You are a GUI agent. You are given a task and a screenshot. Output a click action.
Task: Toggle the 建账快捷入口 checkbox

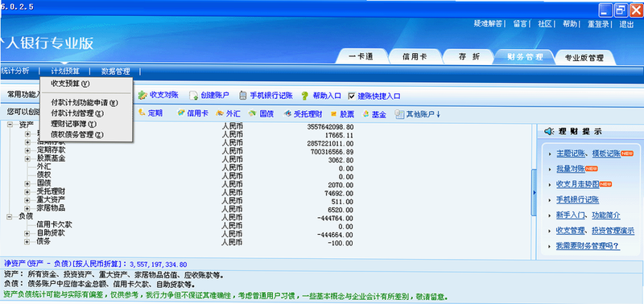[x=352, y=96]
